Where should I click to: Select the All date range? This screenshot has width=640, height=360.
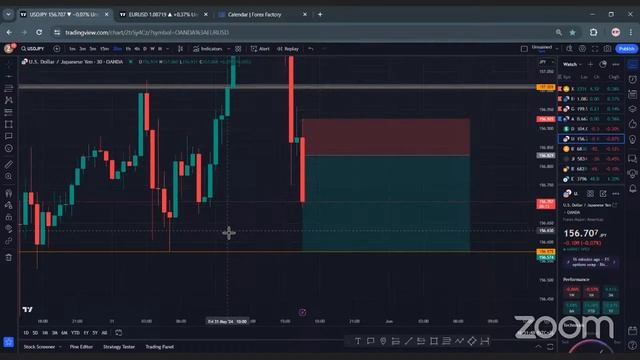pos(104,333)
